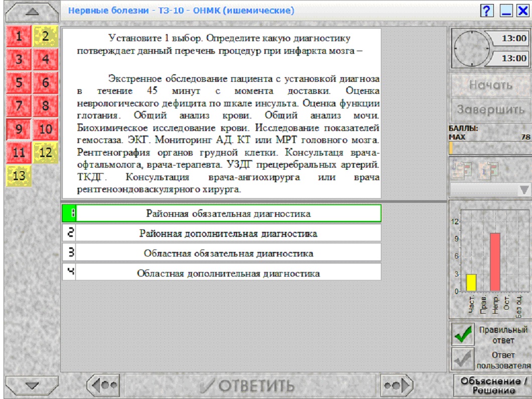Select question 6 tile
Image resolution: width=532 pixels, height=399 pixels.
click(46, 82)
